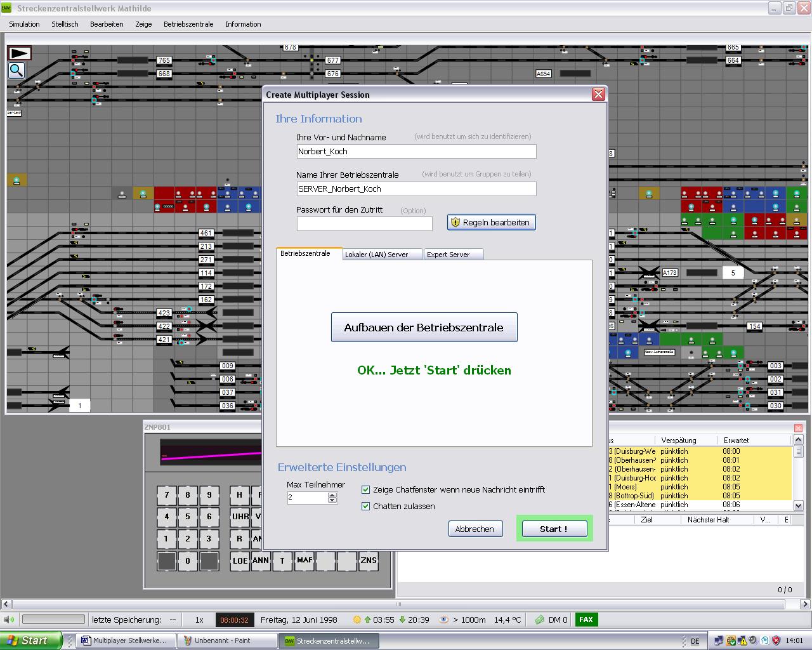Switch to the Lokaler (LAN) Server tab
812x650 pixels.
(x=376, y=255)
